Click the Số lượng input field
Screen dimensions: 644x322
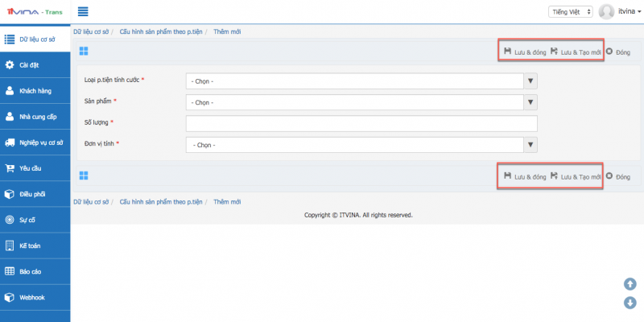click(361, 123)
